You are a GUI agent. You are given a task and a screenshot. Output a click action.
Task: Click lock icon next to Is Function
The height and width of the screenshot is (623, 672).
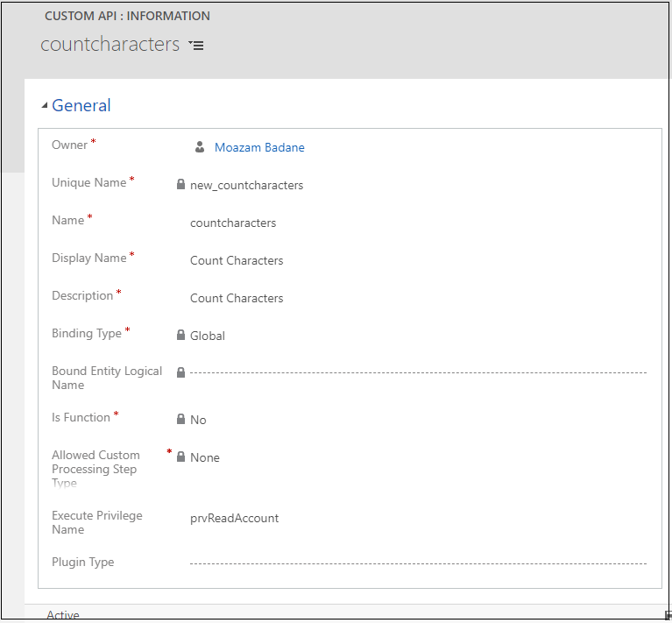pos(180,419)
